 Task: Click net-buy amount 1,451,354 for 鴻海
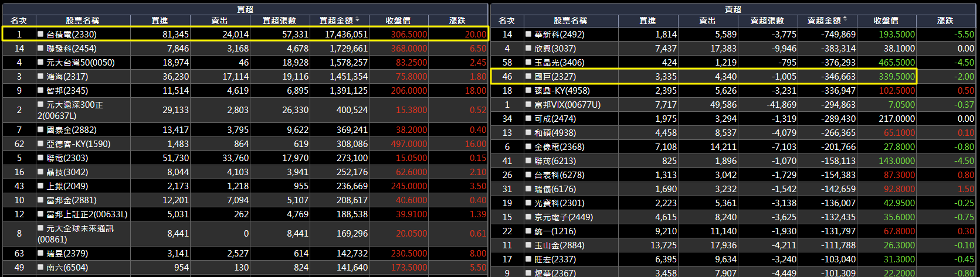[x=348, y=77]
